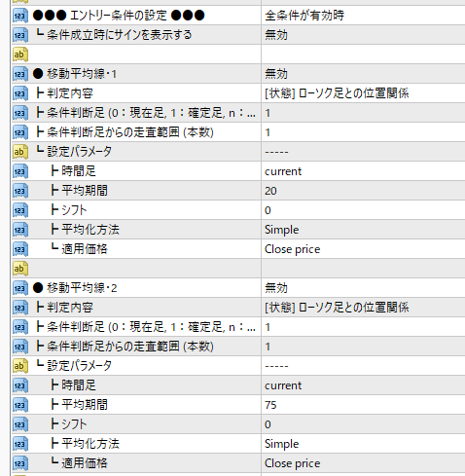Click the 123 icon beside 条件成立時にサインを表示する

[x=20, y=35]
